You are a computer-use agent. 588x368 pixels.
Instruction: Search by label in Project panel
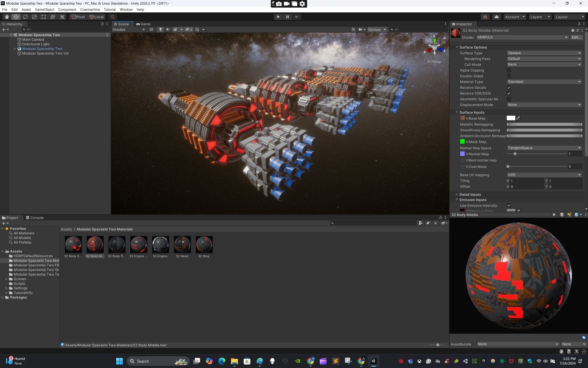coord(428,223)
